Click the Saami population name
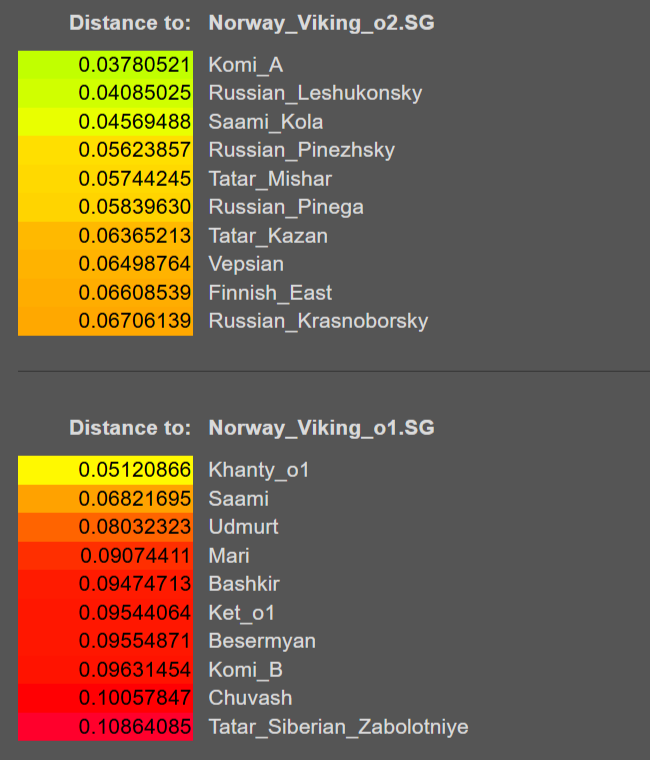 [x=238, y=499]
